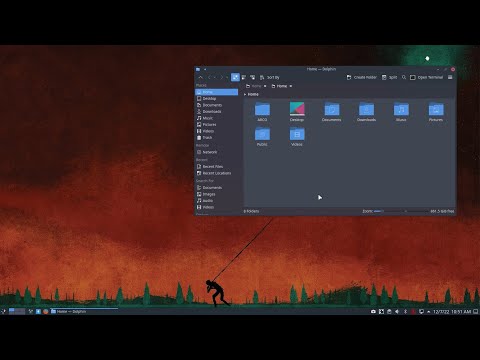Select the Downloads folder icon in file view
Image resolution: width=480 pixels, height=360 pixels.
tap(366, 109)
